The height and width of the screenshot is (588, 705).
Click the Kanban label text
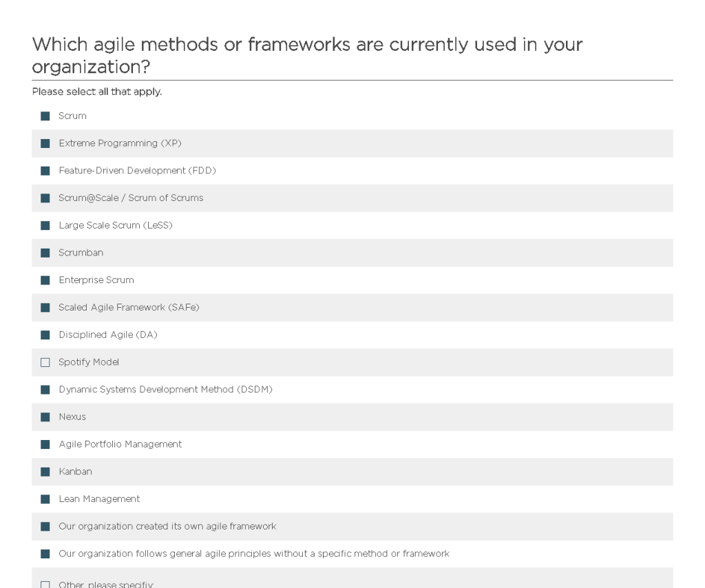click(75, 472)
